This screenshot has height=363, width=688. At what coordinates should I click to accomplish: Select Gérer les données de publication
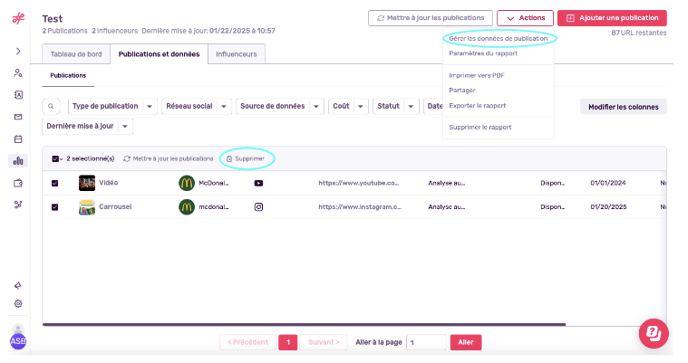click(498, 39)
